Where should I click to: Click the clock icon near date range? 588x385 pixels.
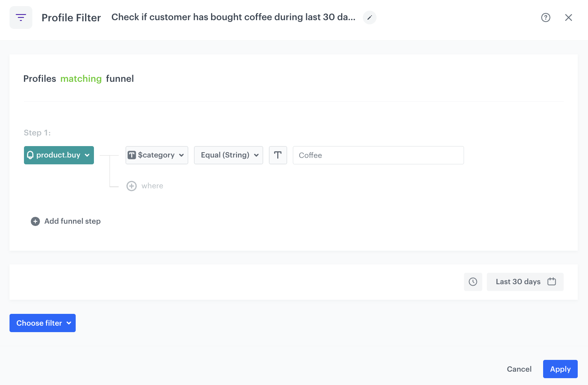coord(473,282)
